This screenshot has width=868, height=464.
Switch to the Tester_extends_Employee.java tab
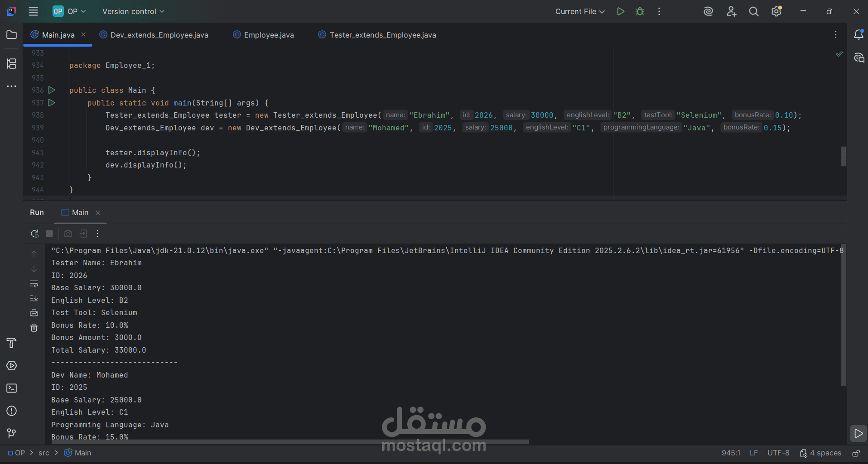377,35
